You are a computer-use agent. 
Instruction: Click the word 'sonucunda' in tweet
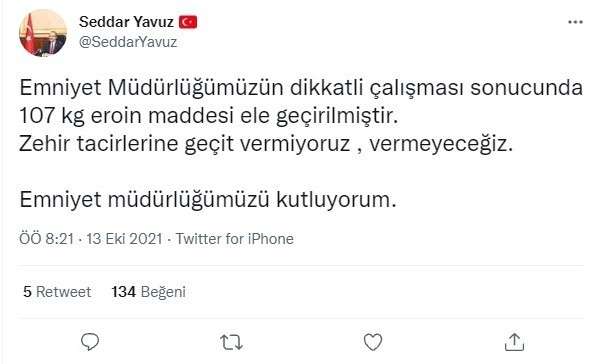pos(526,87)
